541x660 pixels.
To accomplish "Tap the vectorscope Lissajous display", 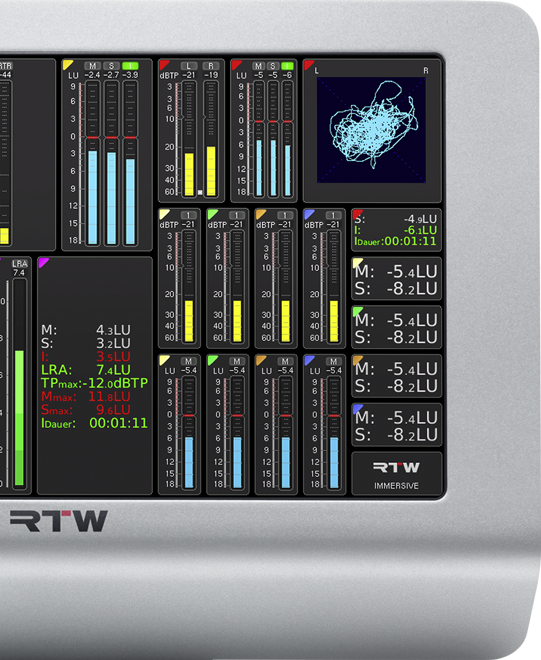I will (371, 130).
